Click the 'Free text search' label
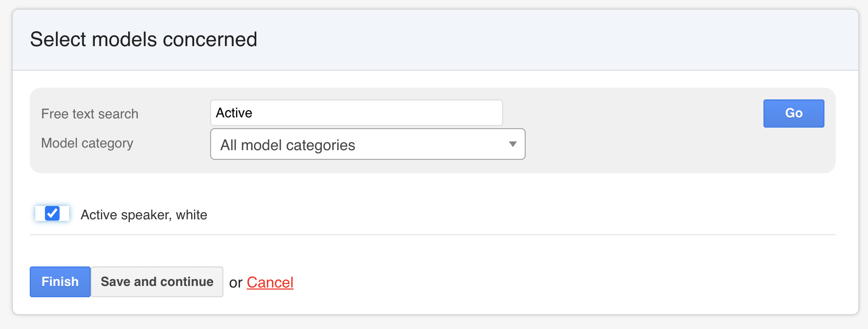This screenshot has height=329, width=868. pyautogui.click(x=90, y=114)
